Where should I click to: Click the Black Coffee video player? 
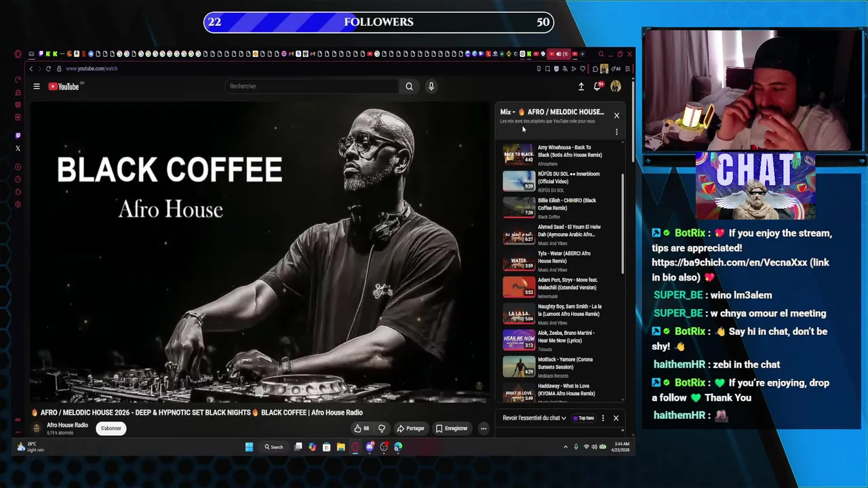tap(260, 252)
